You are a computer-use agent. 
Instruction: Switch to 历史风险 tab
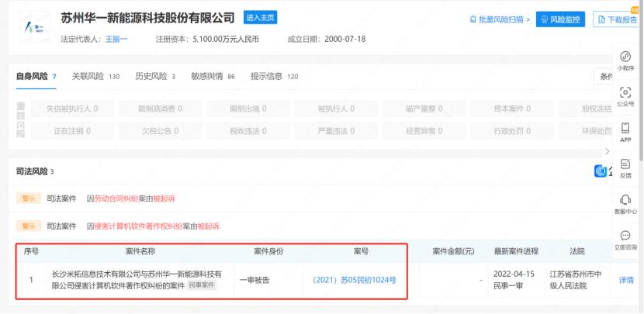tap(155, 76)
